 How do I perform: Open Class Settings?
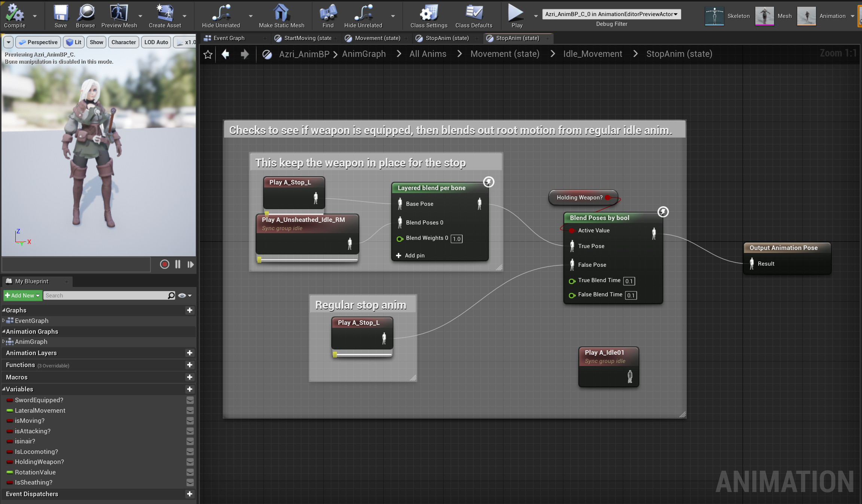pos(428,16)
